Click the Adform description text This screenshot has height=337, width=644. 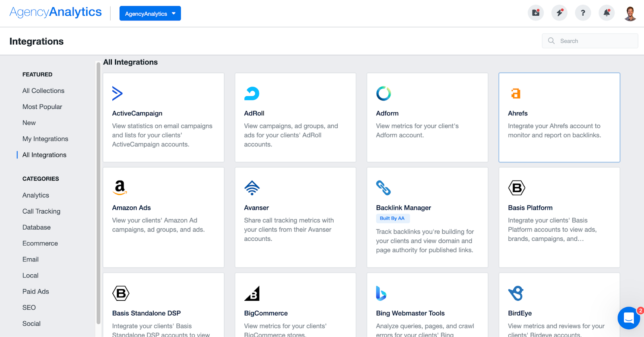(417, 131)
